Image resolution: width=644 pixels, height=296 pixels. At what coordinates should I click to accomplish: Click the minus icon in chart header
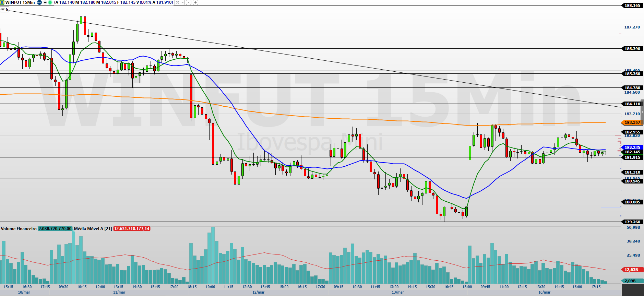pos(45,2)
